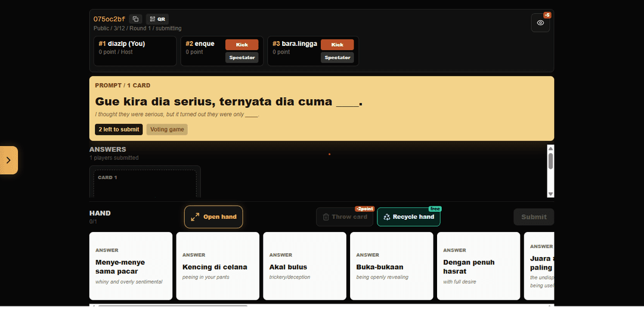This screenshot has height=319, width=644.
Task: Click the Voting game tag
Action: [x=167, y=129]
